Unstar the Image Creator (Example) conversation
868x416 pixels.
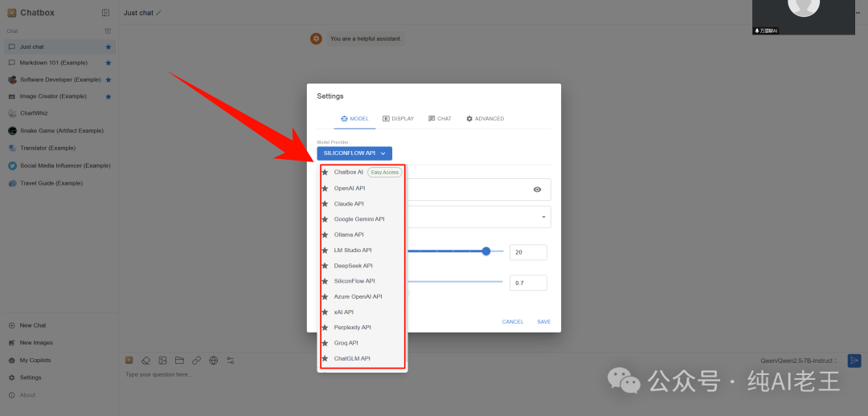[x=108, y=96]
